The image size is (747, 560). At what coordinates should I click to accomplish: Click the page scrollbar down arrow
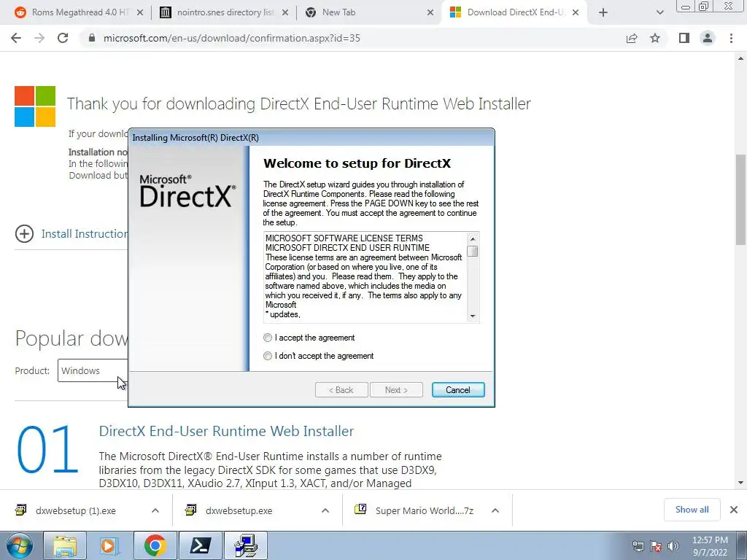pyautogui.click(x=741, y=483)
